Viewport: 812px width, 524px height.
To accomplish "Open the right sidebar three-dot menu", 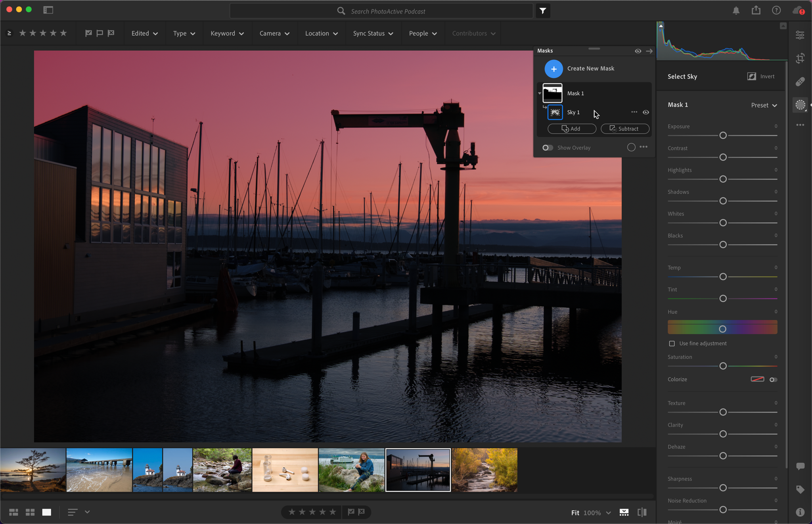I will [800, 125].
